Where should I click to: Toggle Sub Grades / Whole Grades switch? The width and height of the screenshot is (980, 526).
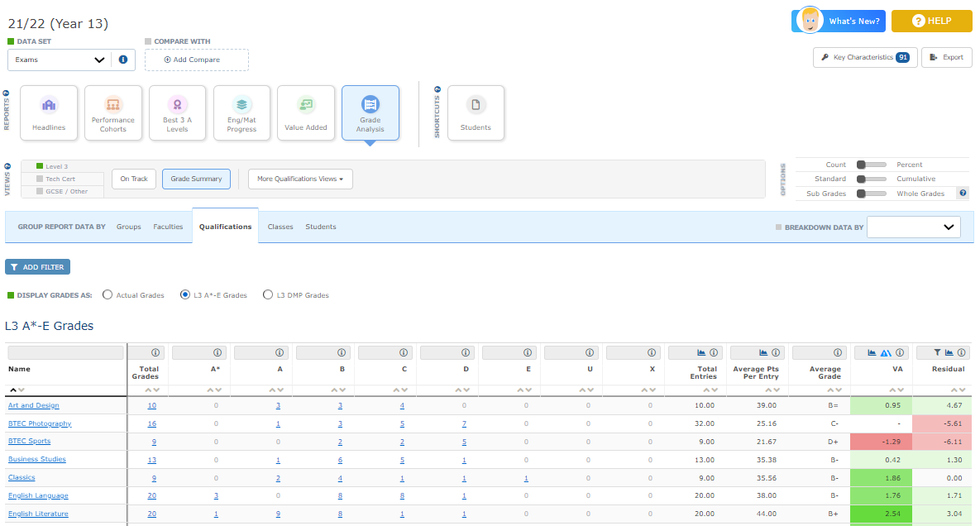click(x=871, y=194)
